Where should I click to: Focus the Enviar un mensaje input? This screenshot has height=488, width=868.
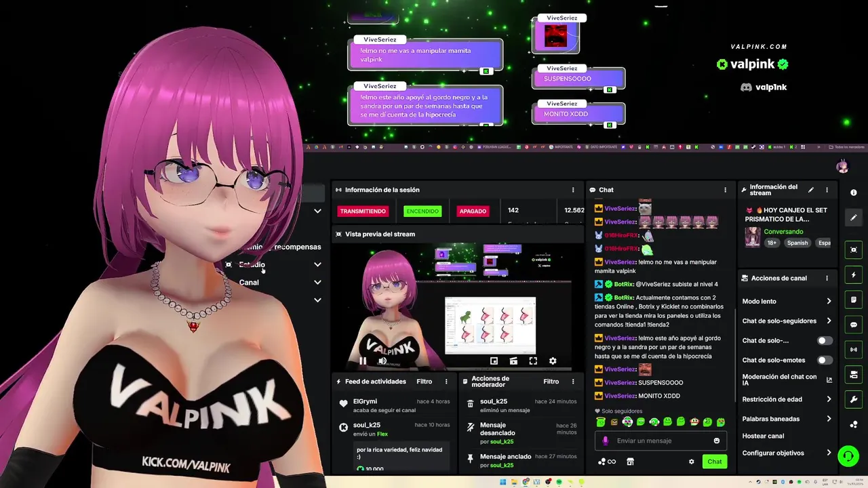click(x=661, y=441)
